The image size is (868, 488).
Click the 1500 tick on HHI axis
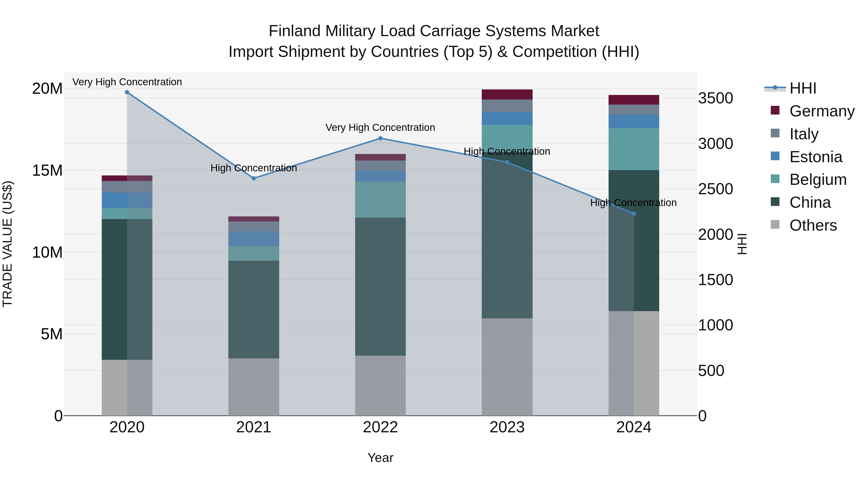715,280
